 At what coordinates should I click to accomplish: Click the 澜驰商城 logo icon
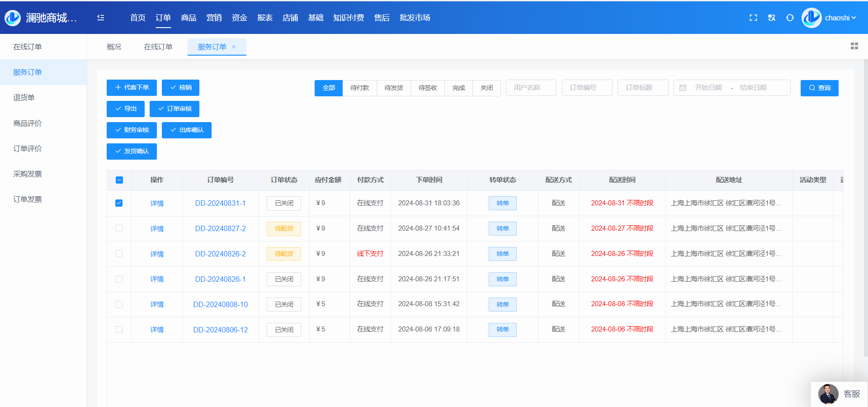tap(13, 18)
